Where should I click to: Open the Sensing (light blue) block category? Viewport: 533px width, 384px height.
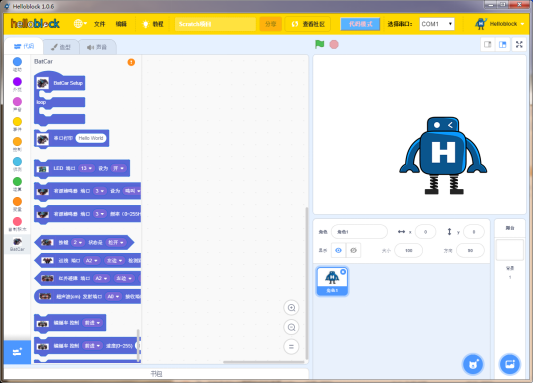(17, 164)
